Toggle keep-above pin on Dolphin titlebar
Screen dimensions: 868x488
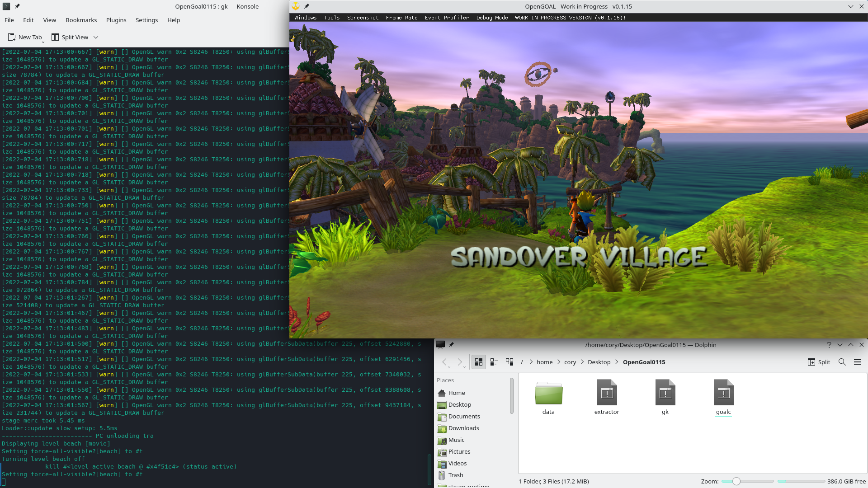451,345
